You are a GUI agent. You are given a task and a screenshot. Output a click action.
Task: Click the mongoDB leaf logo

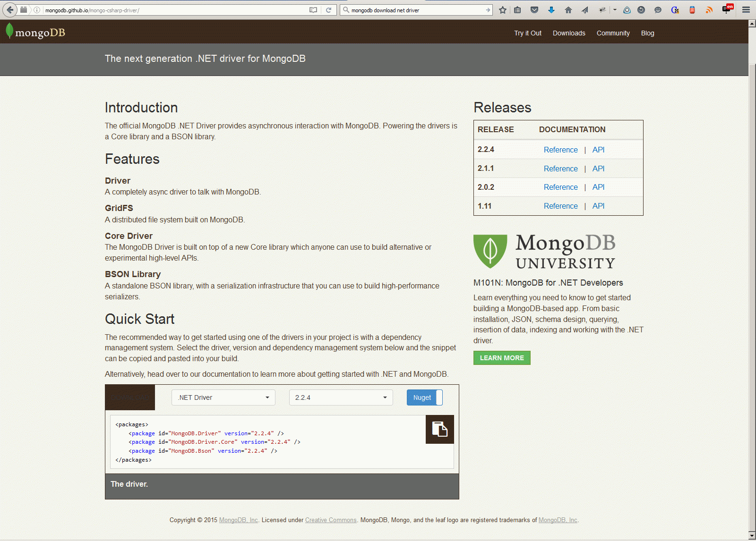point(35,32)
